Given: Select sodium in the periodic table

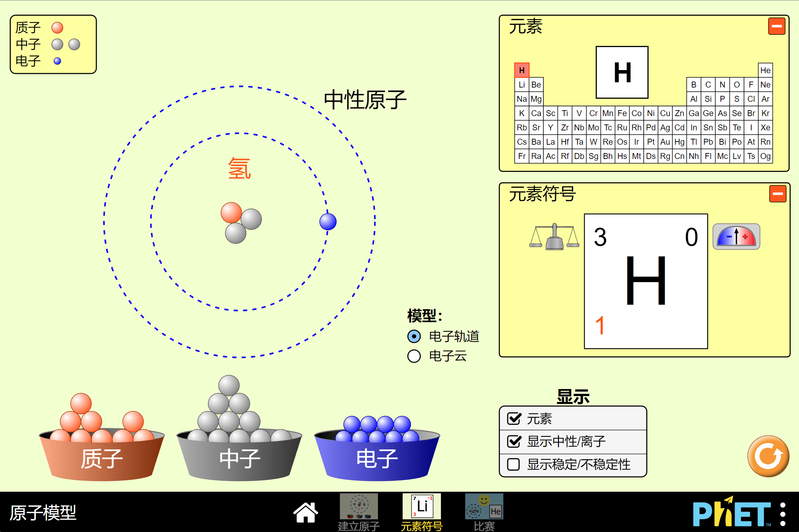Looking at the screenshot, I should [522, 99].
